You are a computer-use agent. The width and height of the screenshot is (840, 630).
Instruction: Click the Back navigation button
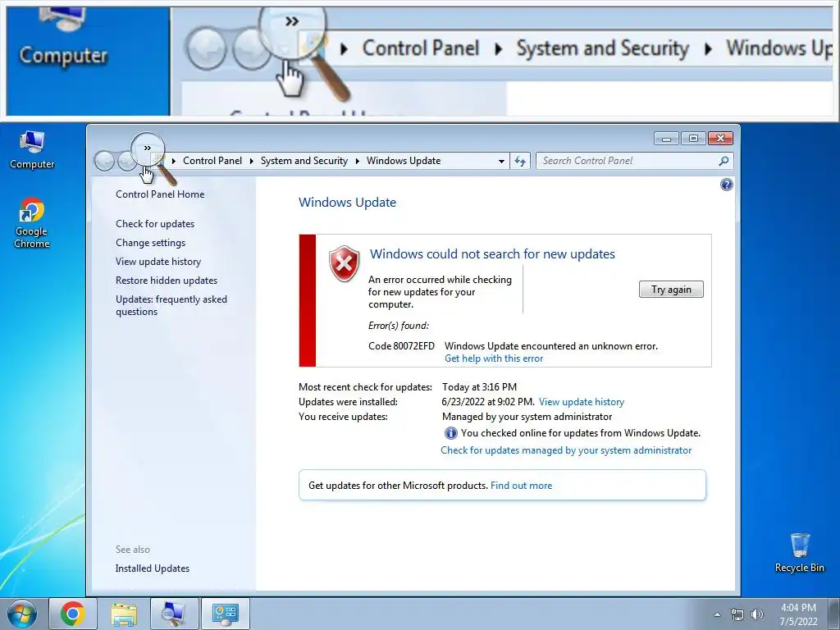pos(104,161)
